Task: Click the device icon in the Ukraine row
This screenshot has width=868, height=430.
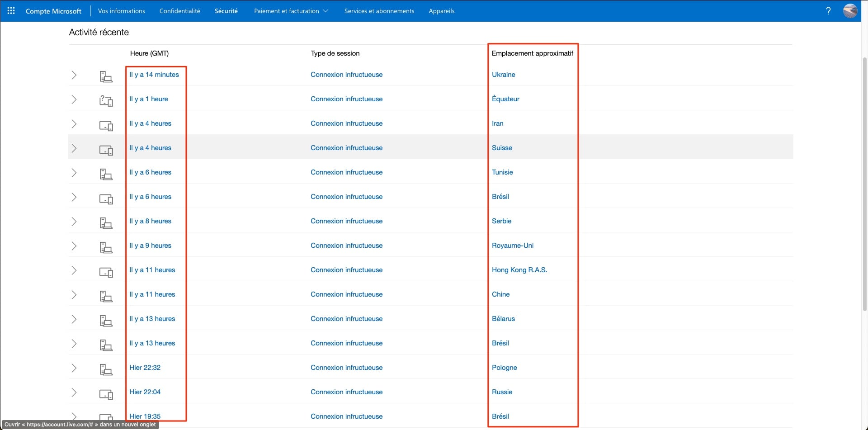Action: pyautogui.click(x=106, y=76)
